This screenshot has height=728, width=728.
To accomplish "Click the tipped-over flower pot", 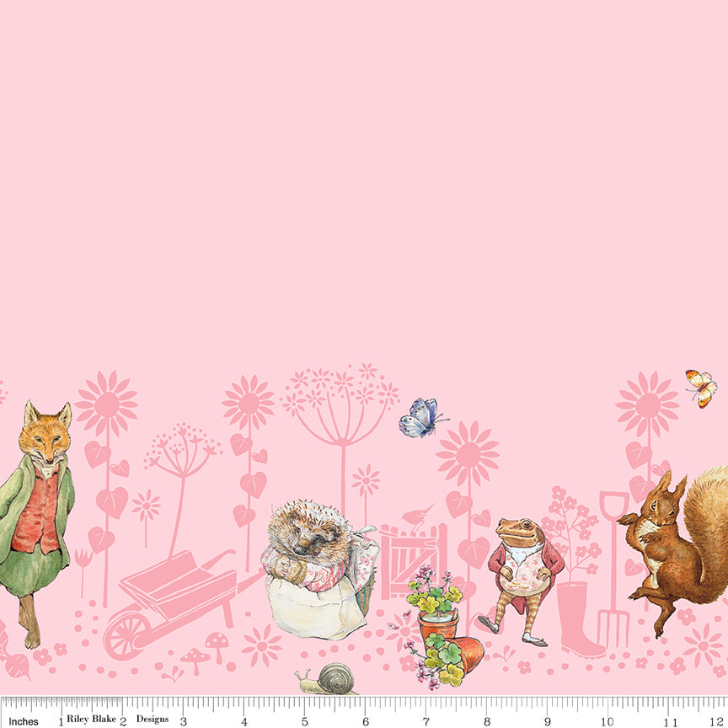I will [x=472, y=653].
